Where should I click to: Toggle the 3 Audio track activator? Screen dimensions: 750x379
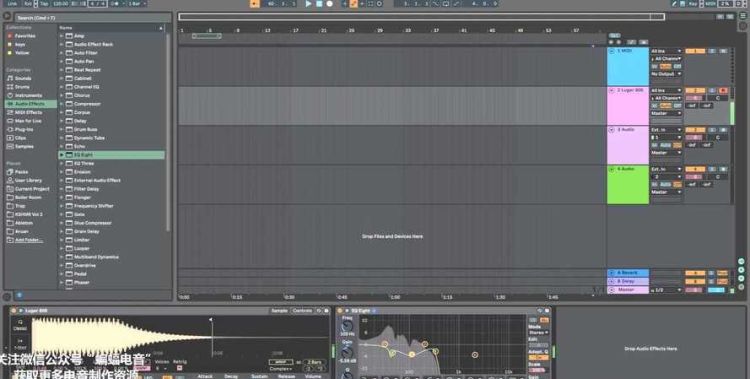pyautogui.click(x=695, y=130)
